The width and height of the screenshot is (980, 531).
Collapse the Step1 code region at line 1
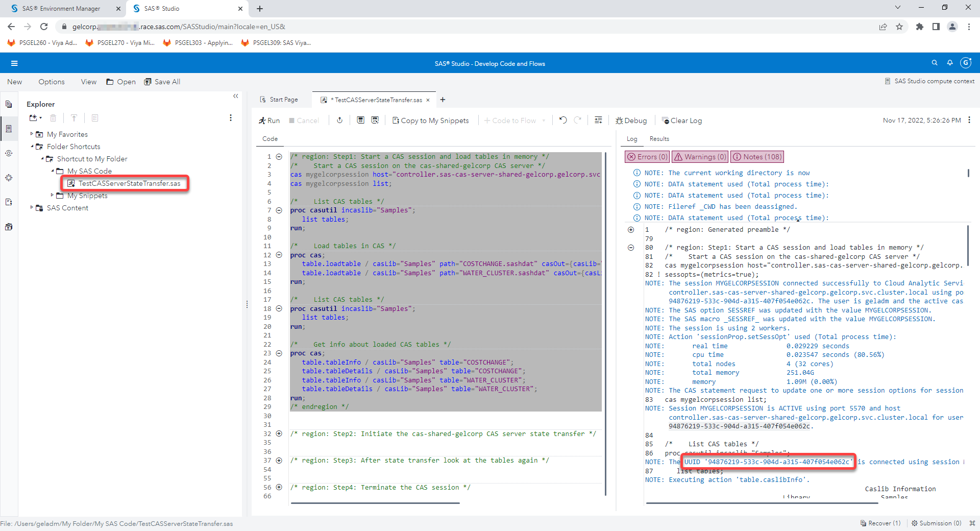[x=279, y=157]
